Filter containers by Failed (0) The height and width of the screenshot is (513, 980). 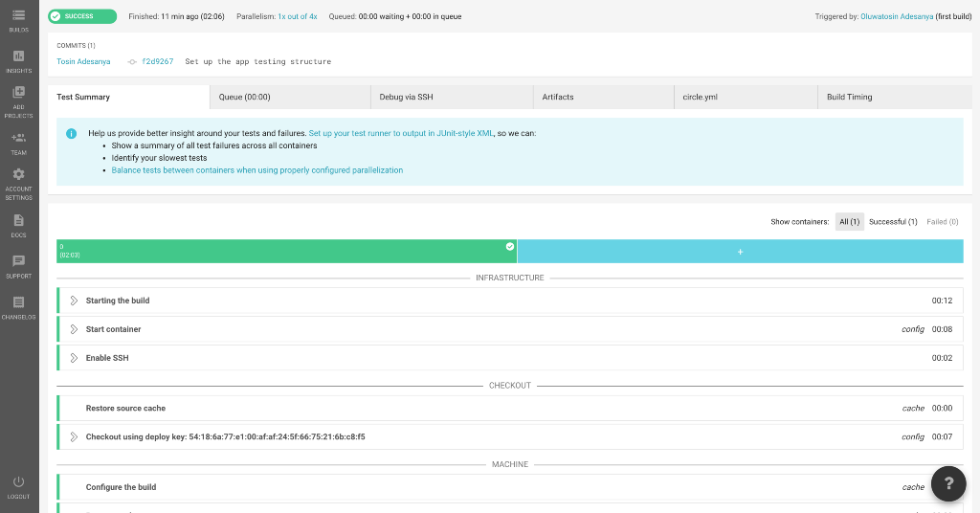coord(942,222)
